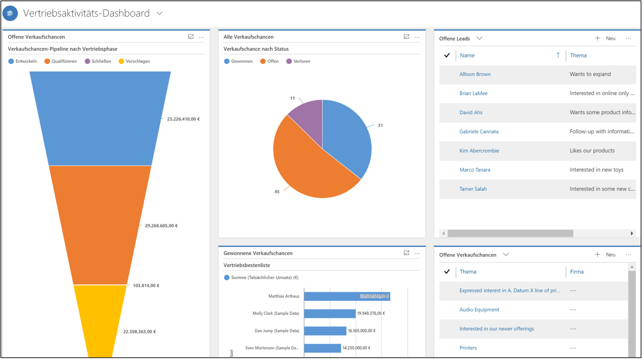Toggle select-all checkmark in Offene Leads
Image resolution: width=644 pixels, height=362 pixels.
[447, 55]
